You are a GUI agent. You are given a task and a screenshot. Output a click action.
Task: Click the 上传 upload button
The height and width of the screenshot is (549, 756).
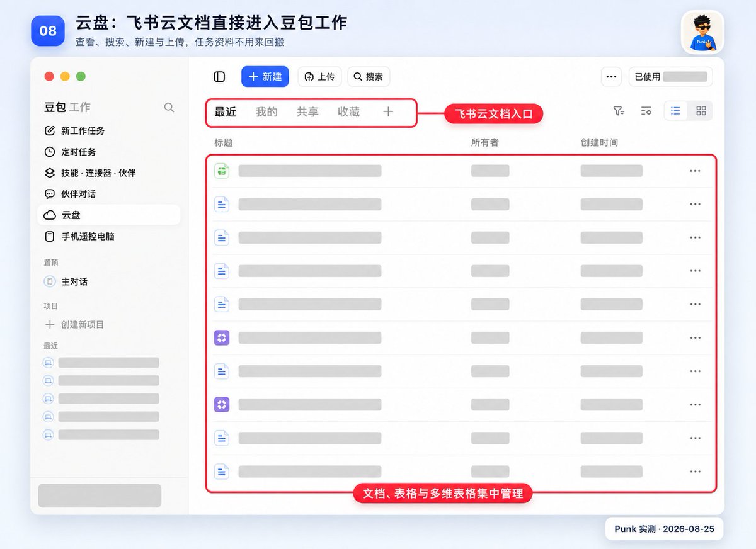[319, 77]
